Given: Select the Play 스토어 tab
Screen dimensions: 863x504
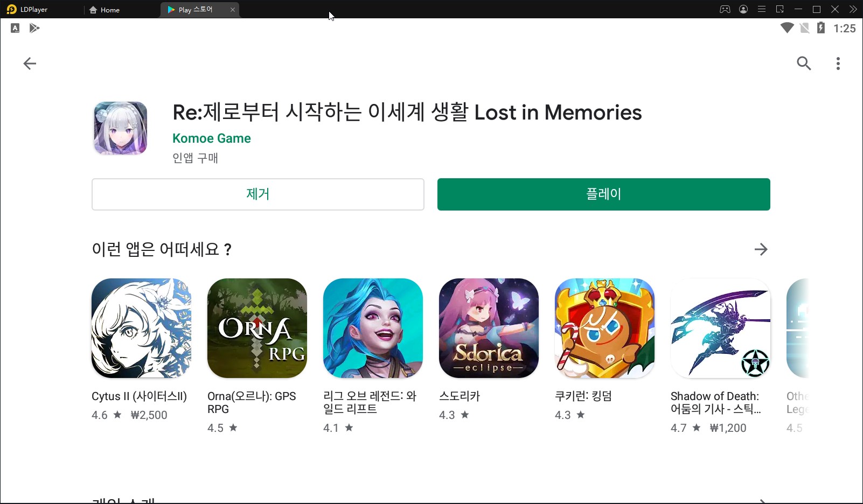Looking at the screenshot, I should tap(194, 10).
